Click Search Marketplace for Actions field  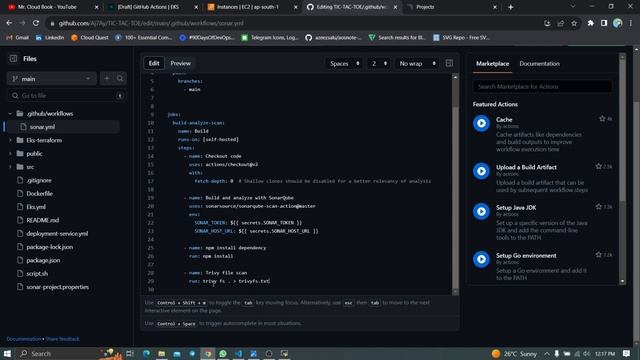(542, 87)
